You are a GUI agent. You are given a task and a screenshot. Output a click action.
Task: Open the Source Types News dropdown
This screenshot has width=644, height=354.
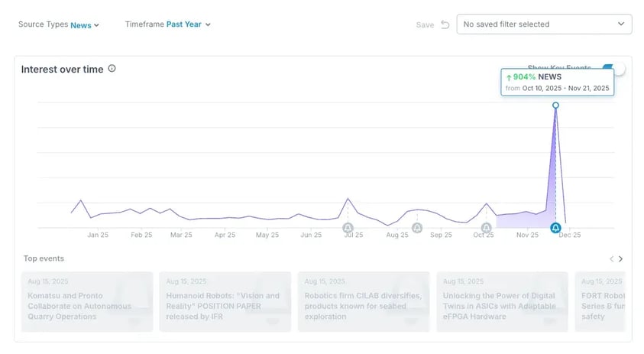(85, 24)
